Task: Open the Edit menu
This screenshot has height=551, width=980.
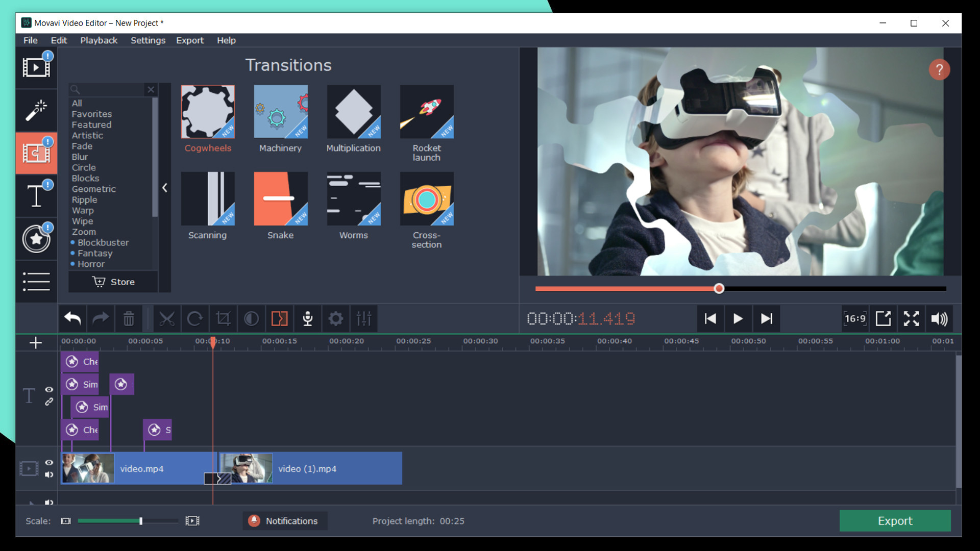Action: coord(59,40)
